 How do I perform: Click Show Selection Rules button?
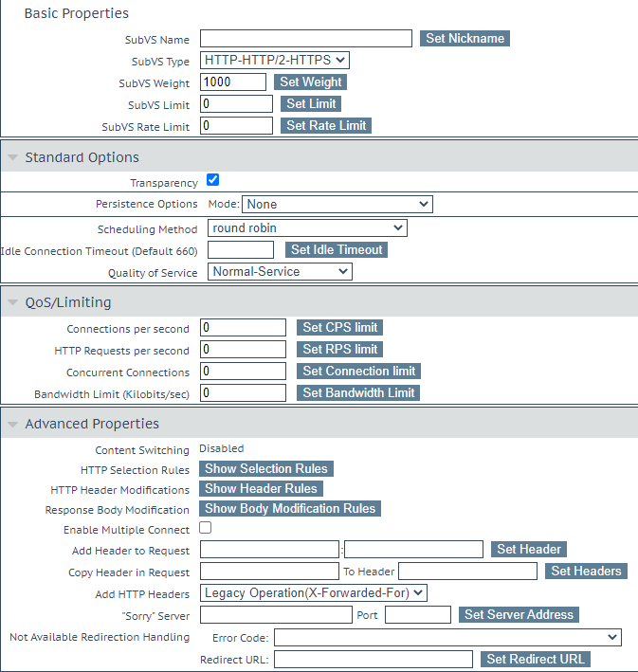click(266, 469)
